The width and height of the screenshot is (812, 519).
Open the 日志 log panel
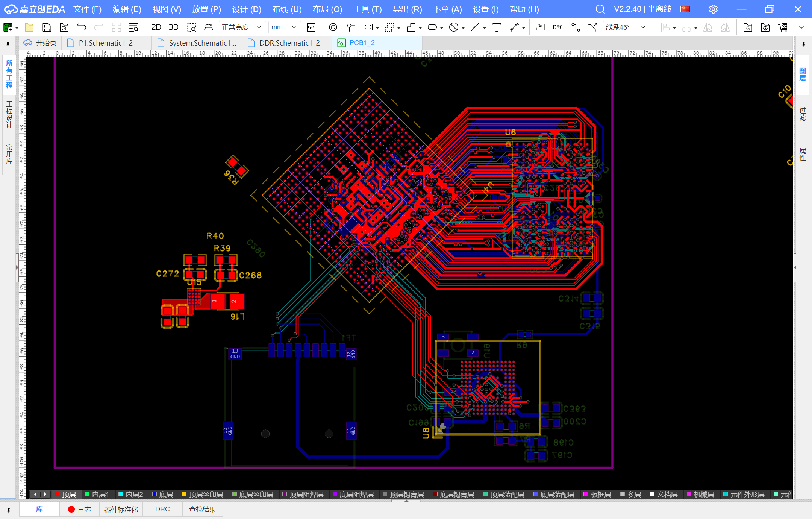point(80,509)
